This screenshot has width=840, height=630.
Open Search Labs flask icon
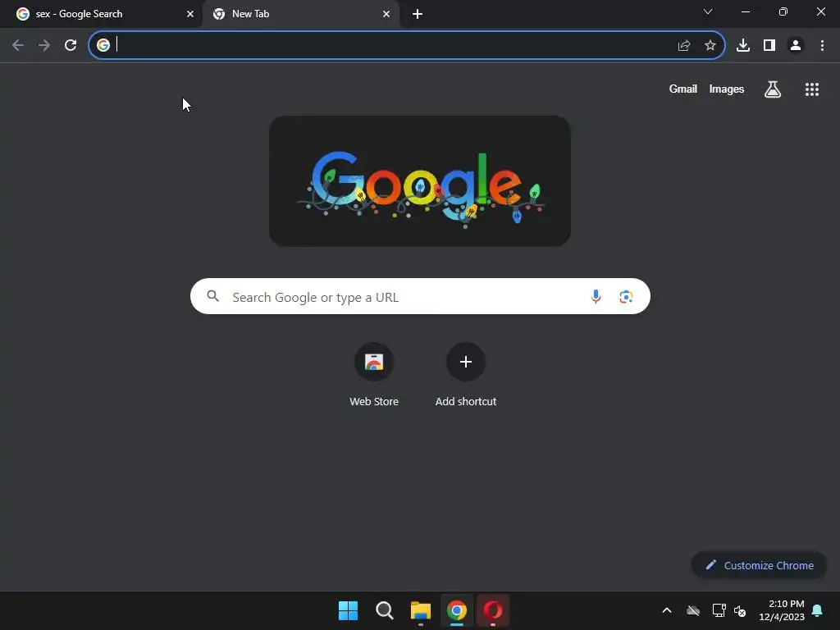(773, 89)
